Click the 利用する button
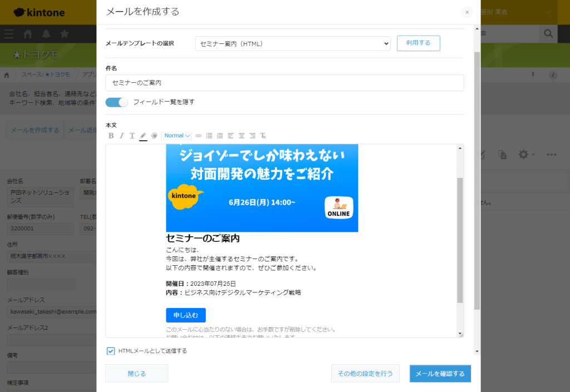The width and height of the screenshot is (570, 392). 419,43
